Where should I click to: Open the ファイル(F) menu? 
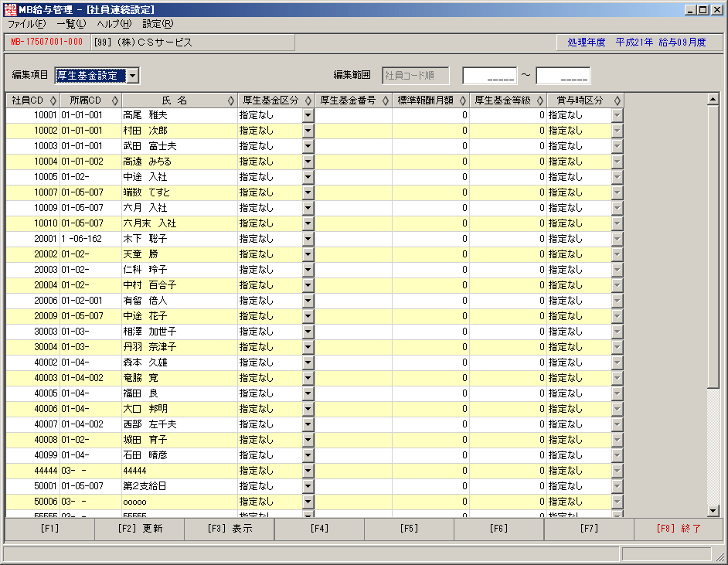tap(27, 24)
